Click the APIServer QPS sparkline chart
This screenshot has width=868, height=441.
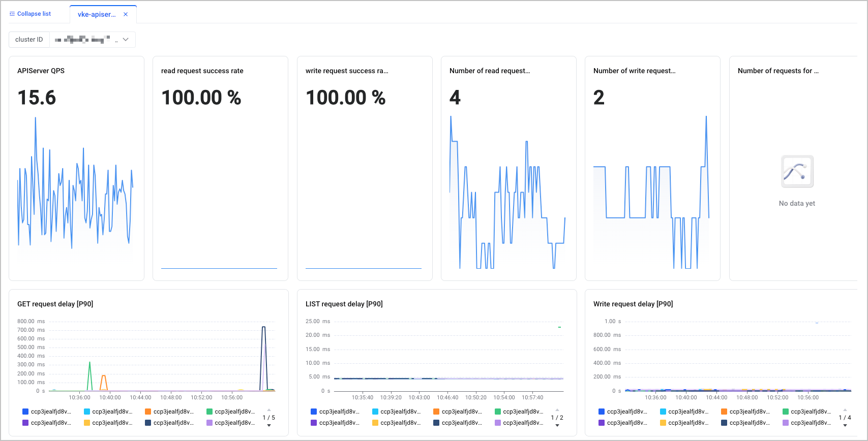[x=75, y=192]
